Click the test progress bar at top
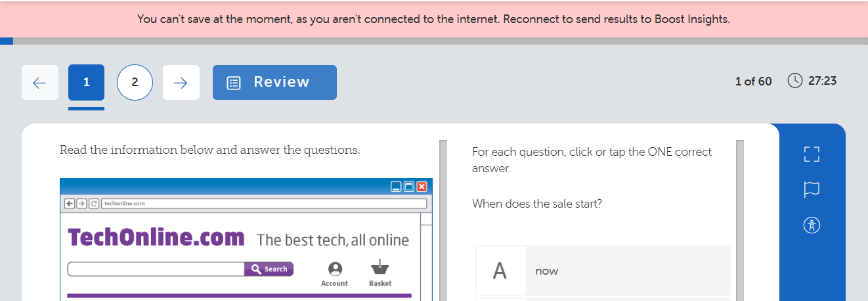Screen dimensions: 868x301 coord(433,41)
